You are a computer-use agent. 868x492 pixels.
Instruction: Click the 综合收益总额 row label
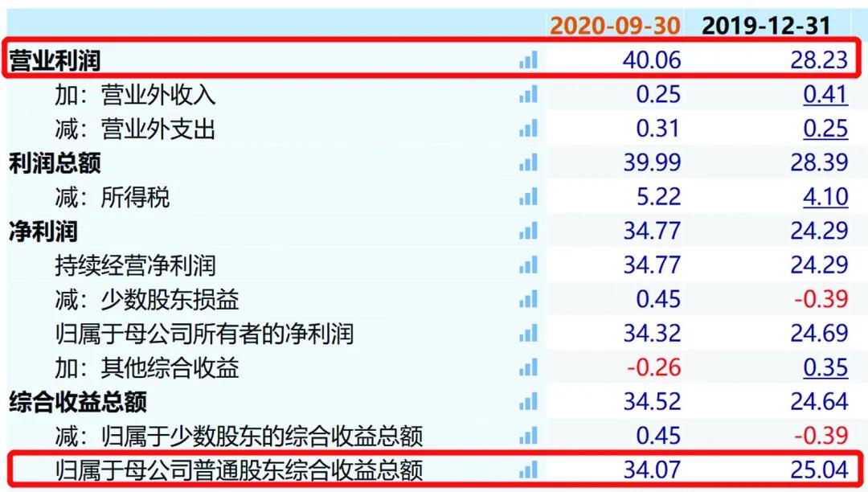coord(77,402)
